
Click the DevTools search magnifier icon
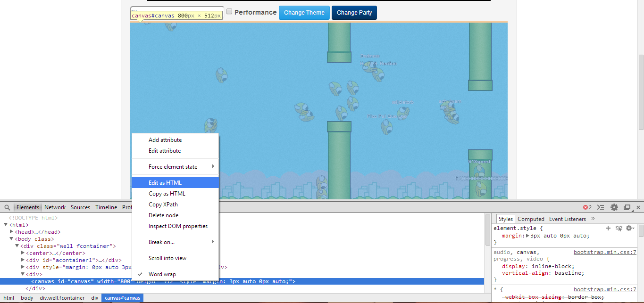[7, 207]
